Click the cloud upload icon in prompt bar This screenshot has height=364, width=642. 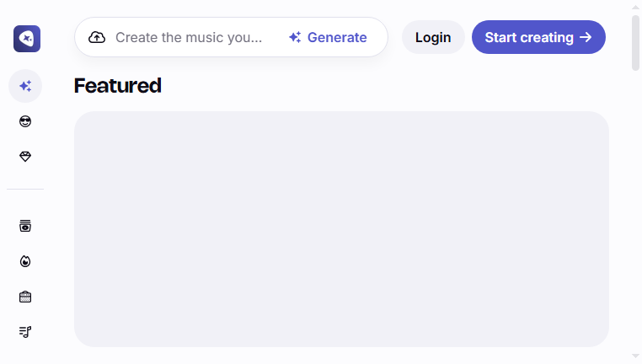(97, 37)
